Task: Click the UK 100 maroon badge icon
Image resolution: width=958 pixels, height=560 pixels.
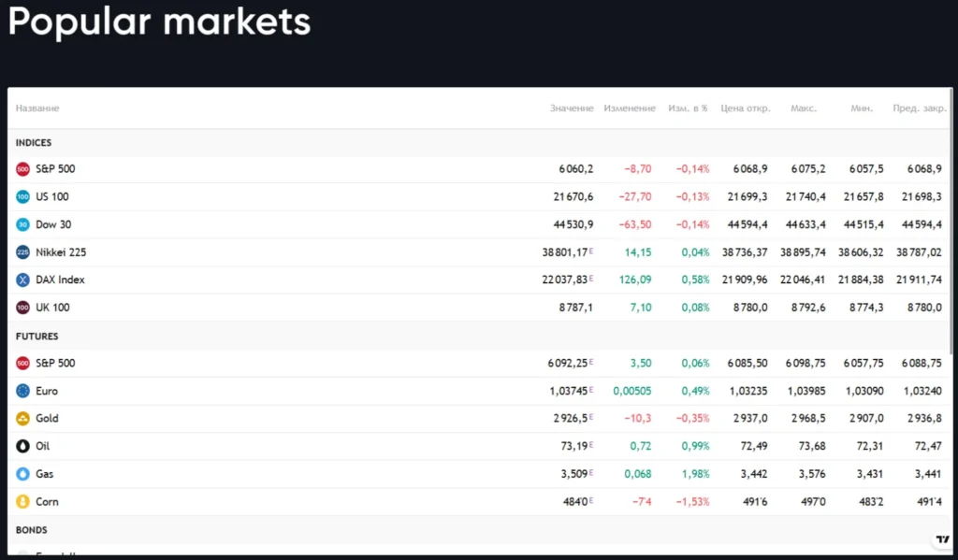Action: pyautogui.click(x=22, y=308)
